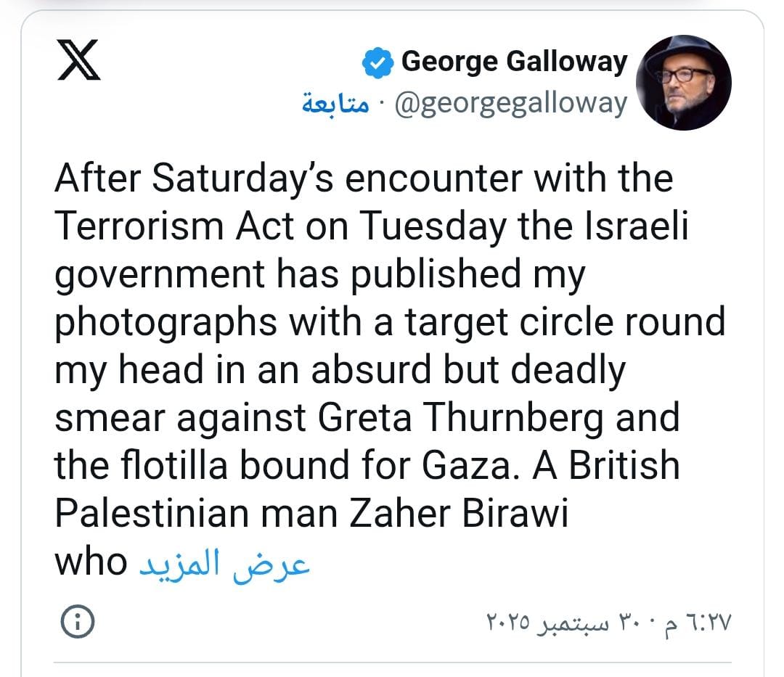784x677 pixels.
Task: Open the tweet info icon
Action: pyautogui.click(x=78, y=621)
